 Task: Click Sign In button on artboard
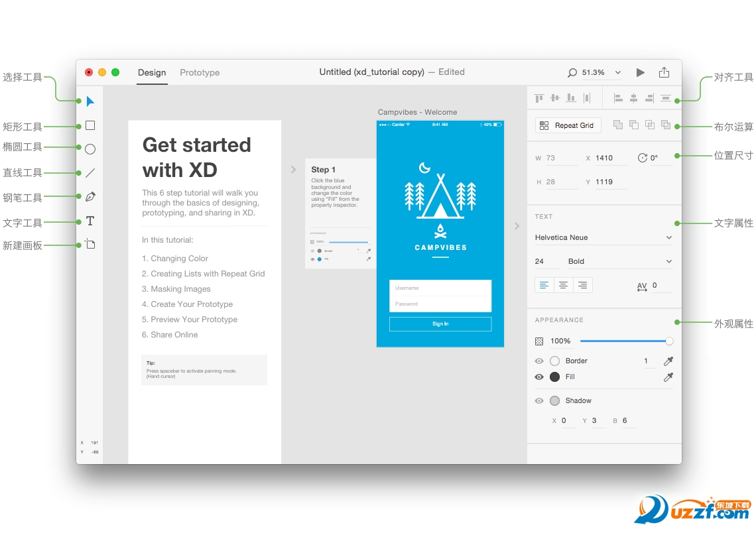[440, 324]
